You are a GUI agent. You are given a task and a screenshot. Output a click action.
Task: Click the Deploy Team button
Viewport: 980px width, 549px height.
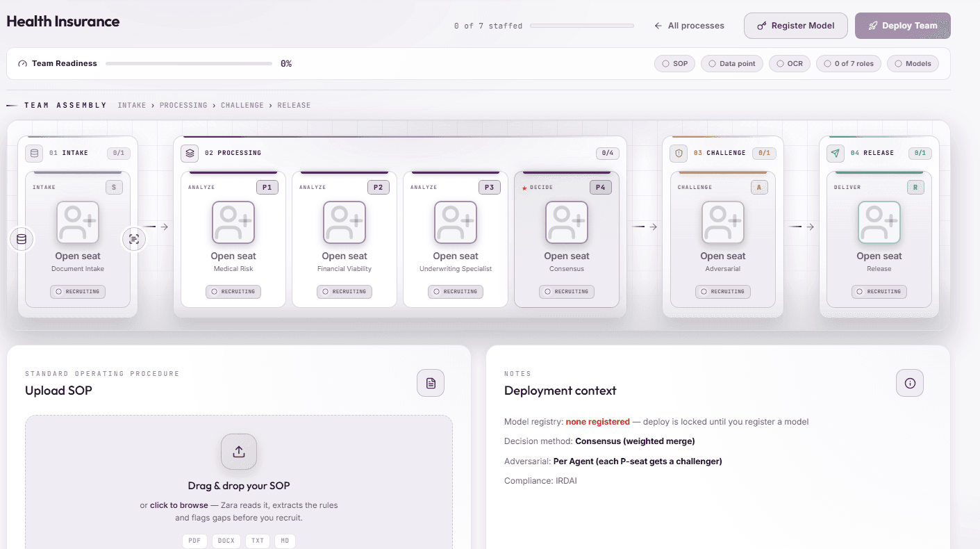[903, 26]
